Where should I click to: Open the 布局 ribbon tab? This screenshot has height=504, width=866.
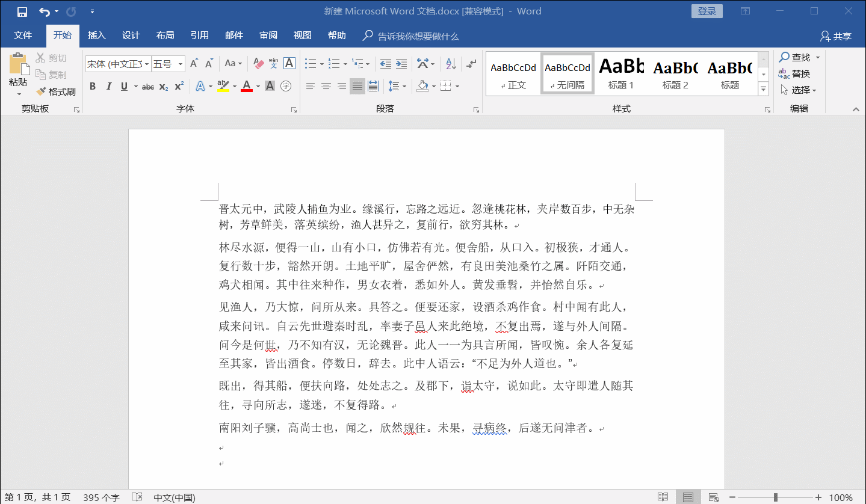click(165, 35)
